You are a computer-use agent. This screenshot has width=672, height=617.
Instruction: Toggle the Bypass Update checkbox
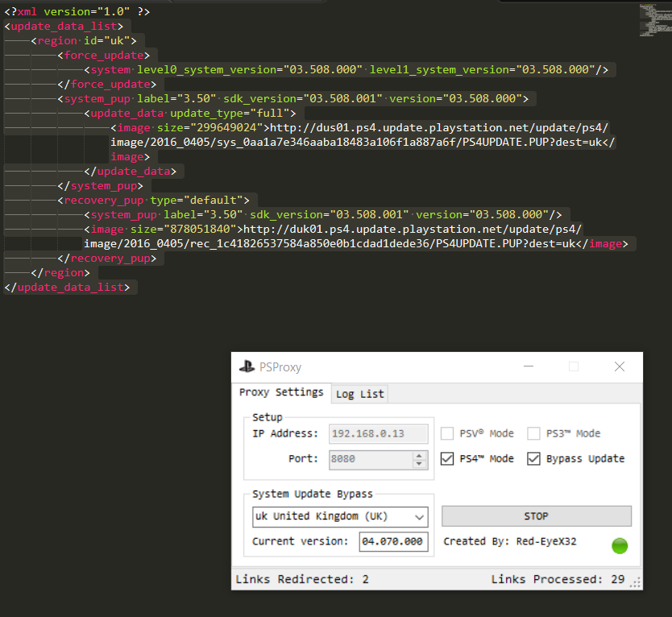pos(533,459)
